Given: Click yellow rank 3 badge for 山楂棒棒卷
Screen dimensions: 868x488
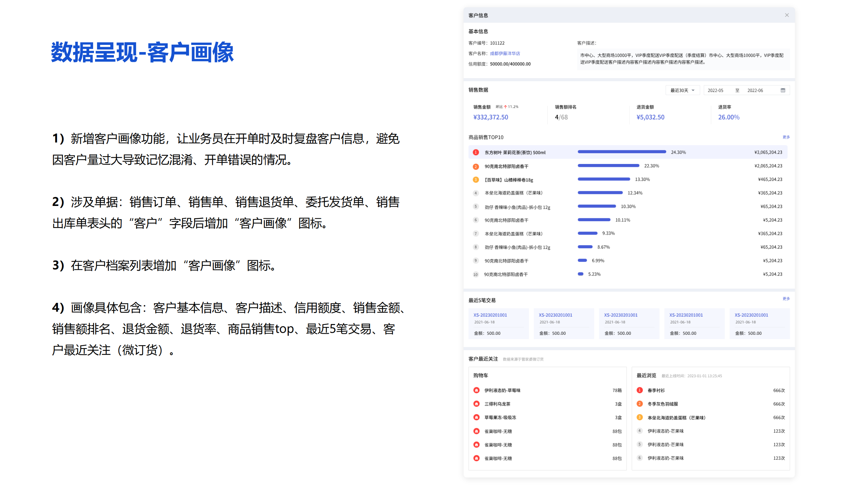Looking at the screenshot, I should point(475,180).
